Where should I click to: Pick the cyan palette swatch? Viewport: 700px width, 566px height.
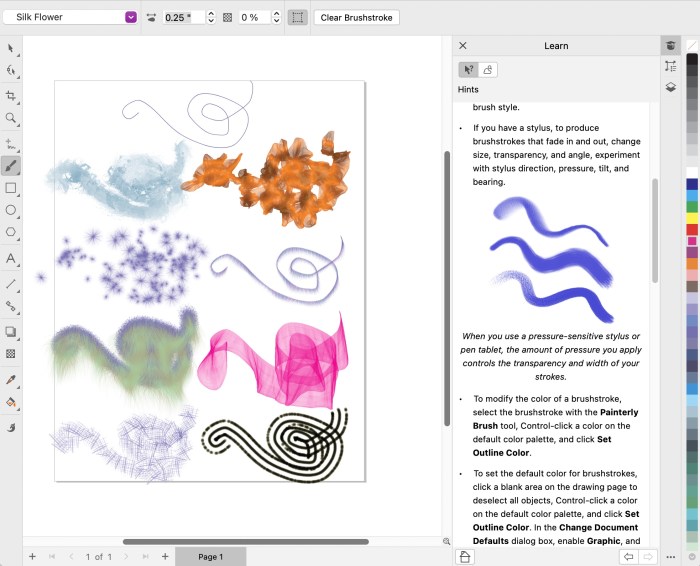click(x=692, y=195)
